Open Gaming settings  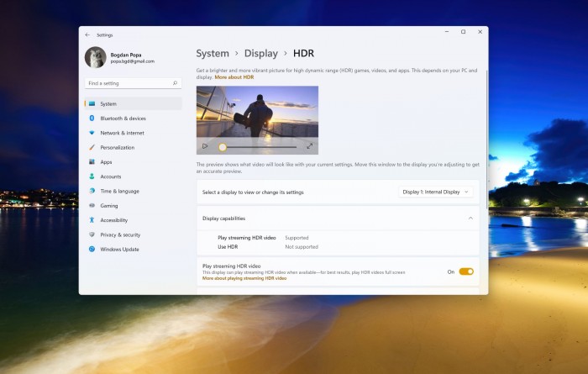109,205
